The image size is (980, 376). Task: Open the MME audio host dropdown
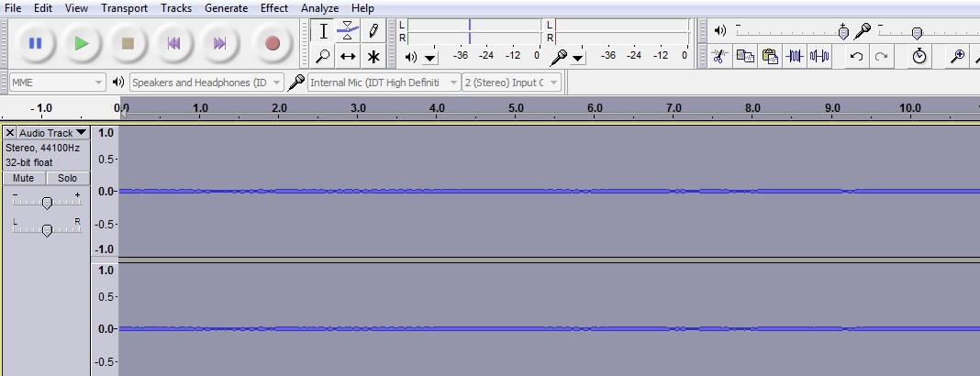click(57, 83)
